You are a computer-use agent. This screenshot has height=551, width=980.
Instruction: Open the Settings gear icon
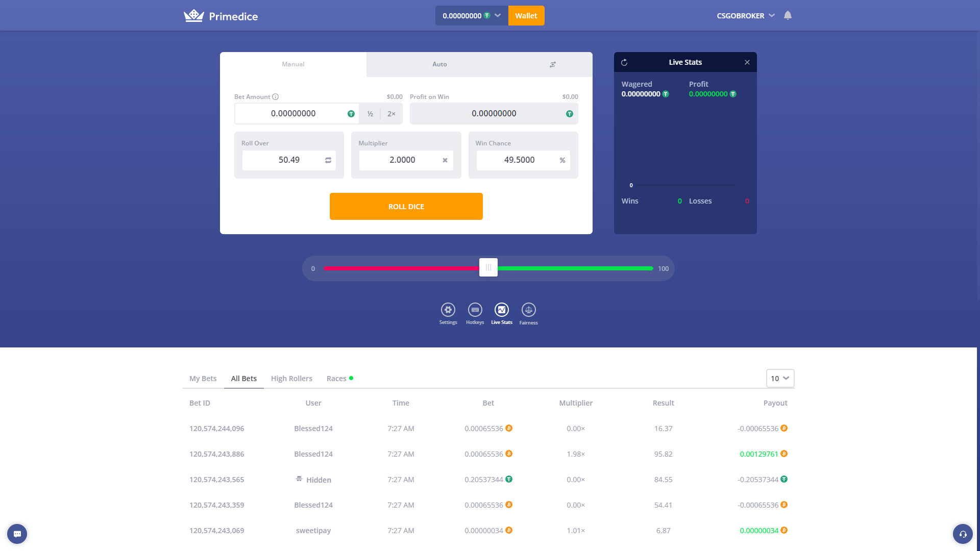448,310
